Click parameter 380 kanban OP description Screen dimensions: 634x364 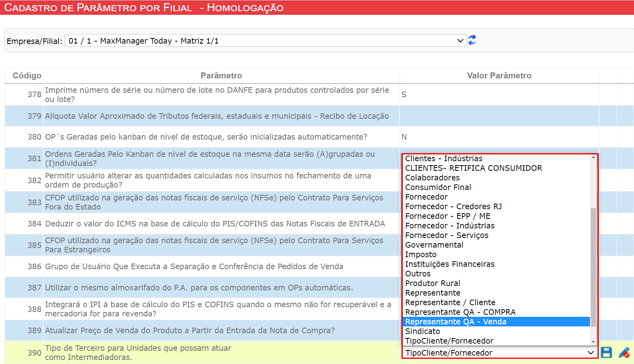pyautogui.click(x=206, y=137)
